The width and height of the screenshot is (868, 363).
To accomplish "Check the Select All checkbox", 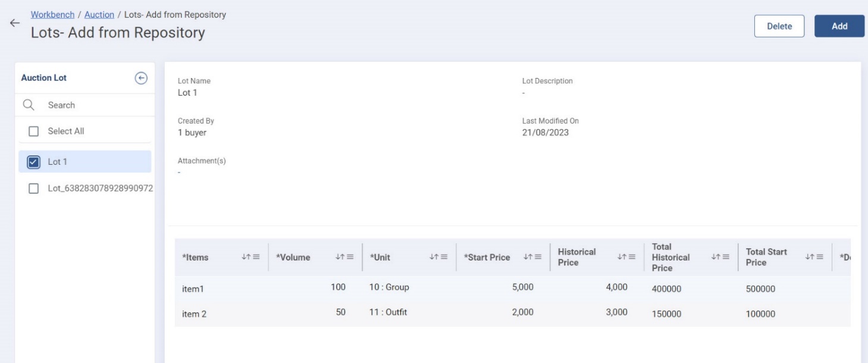I will 34,131.
